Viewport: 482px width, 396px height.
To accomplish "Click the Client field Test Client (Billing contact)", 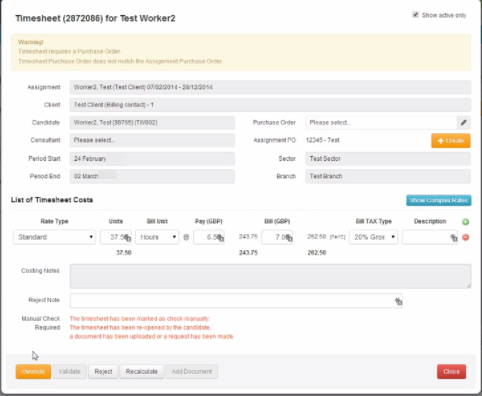I will [x=270, y=105].
